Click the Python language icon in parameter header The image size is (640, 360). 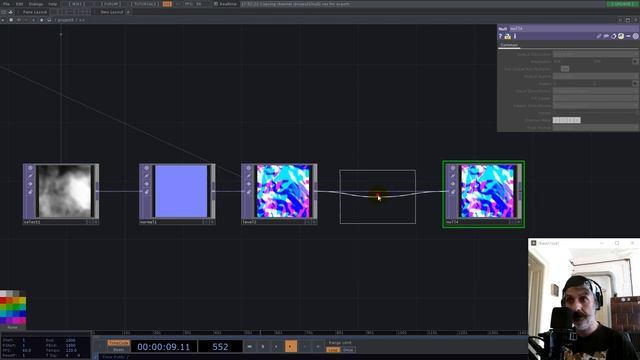point(621,36)
